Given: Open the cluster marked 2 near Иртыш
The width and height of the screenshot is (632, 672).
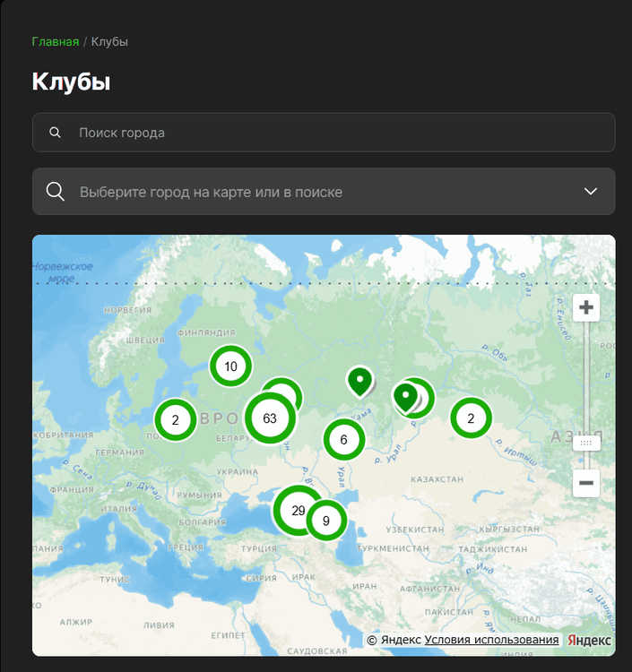Looking at the screenshot, I should tap(471, 418).
